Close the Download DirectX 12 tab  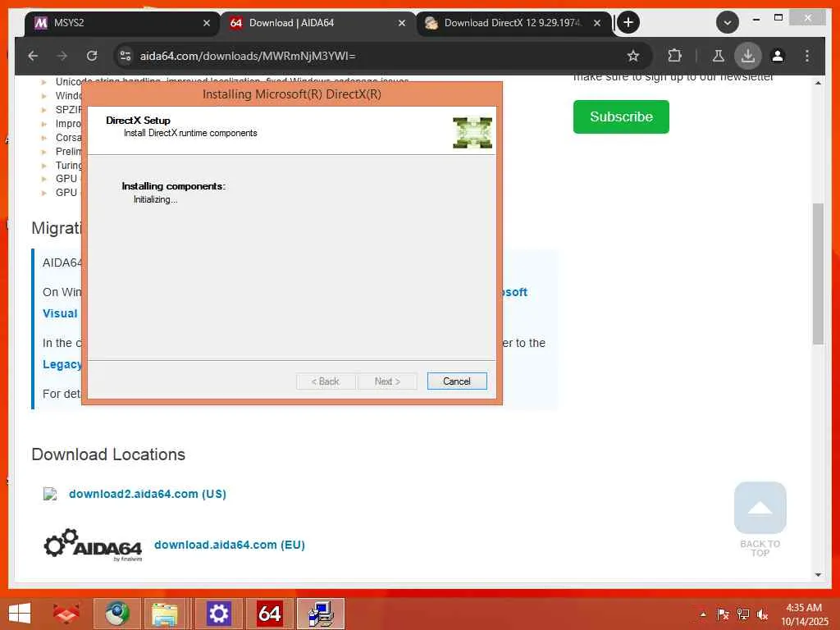597,23
